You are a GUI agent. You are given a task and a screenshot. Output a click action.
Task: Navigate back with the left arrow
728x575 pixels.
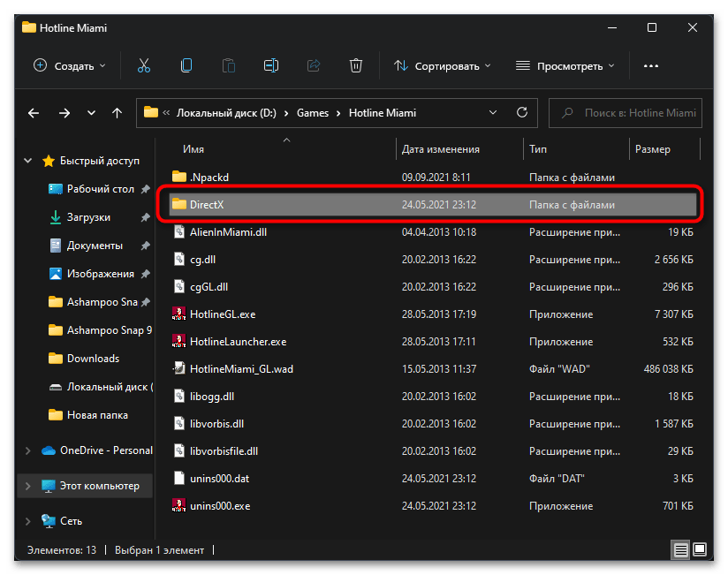click(x=34, y=113)
